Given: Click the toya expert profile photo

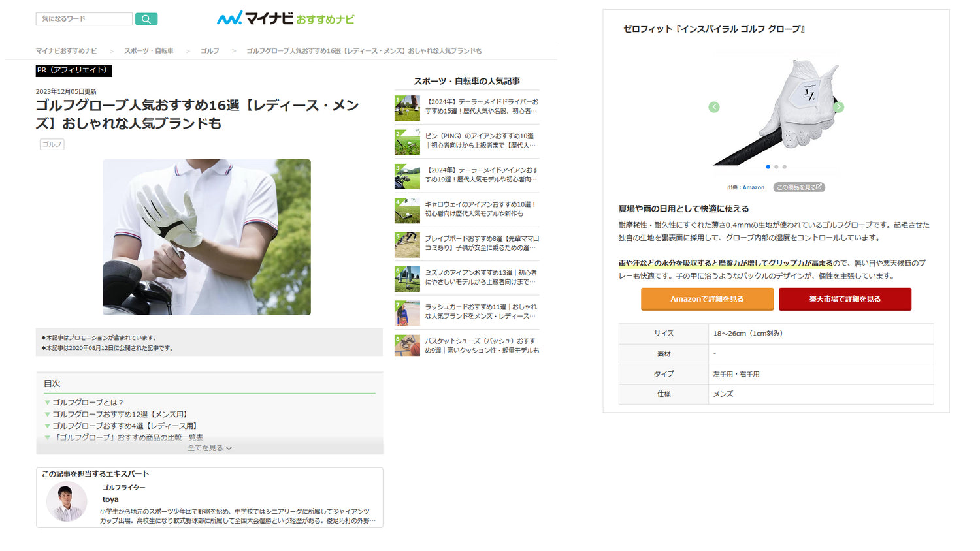Looking at the screenshot, I should pos(67,502).
